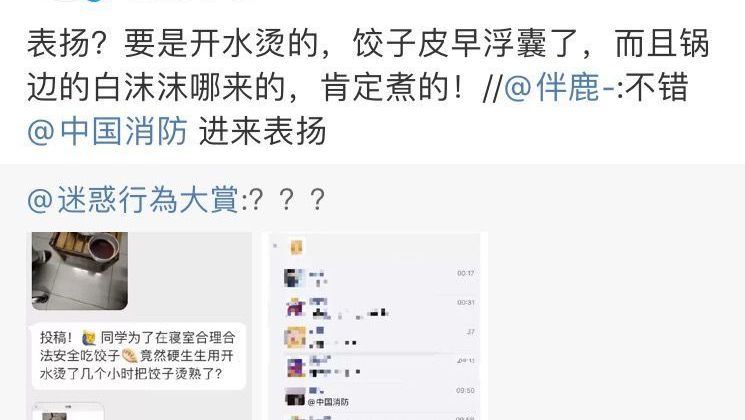The width and height of the screenshot is (745, 420).
Task: Open the pot on the floor photo
Action: point(80,271)
